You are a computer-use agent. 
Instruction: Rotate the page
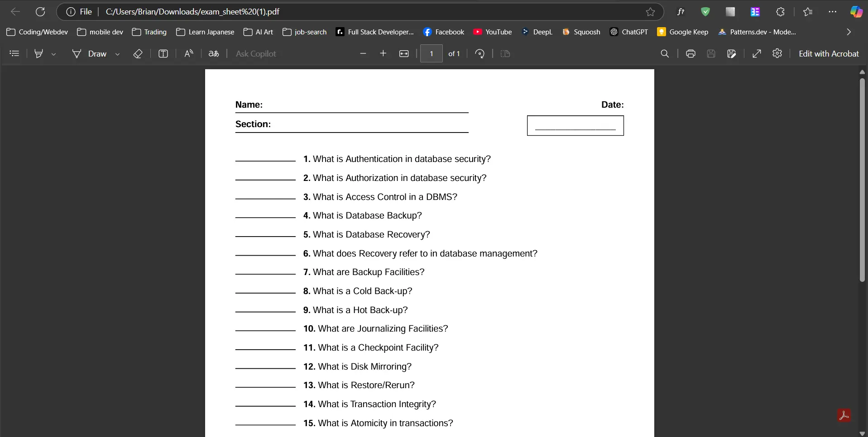click(x=480, y=54)
